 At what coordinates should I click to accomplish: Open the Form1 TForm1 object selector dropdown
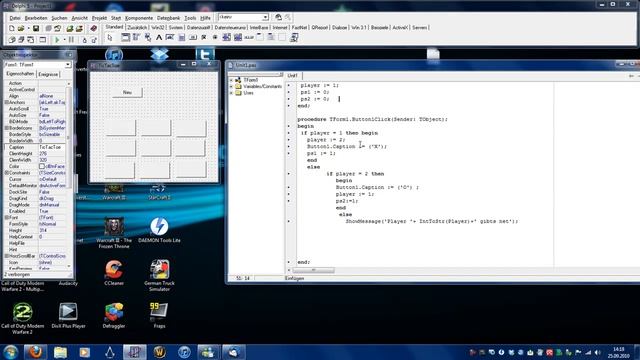coord(68,65)
